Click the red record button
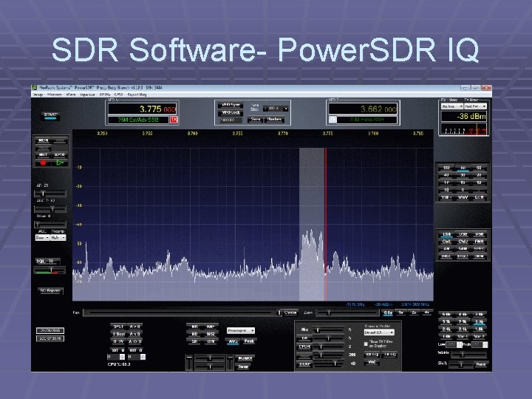Viewport: 532px width, 399px height. point(43,163)
